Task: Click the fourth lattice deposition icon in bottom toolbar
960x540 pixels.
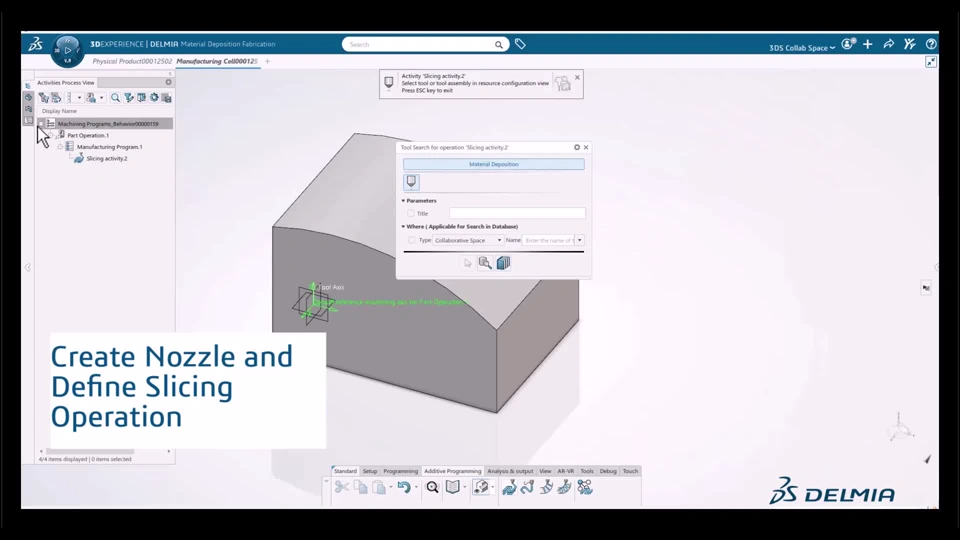Action: (x=564, y=487)
